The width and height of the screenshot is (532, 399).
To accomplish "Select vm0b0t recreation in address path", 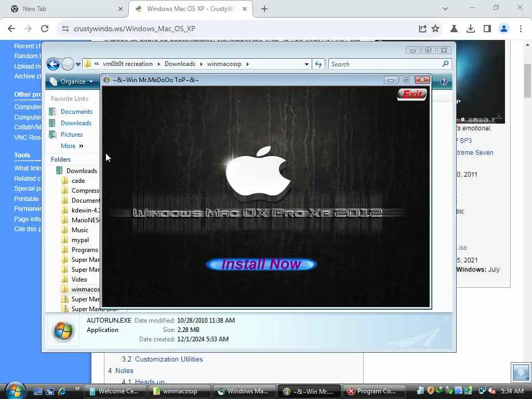I will point(128,64).
